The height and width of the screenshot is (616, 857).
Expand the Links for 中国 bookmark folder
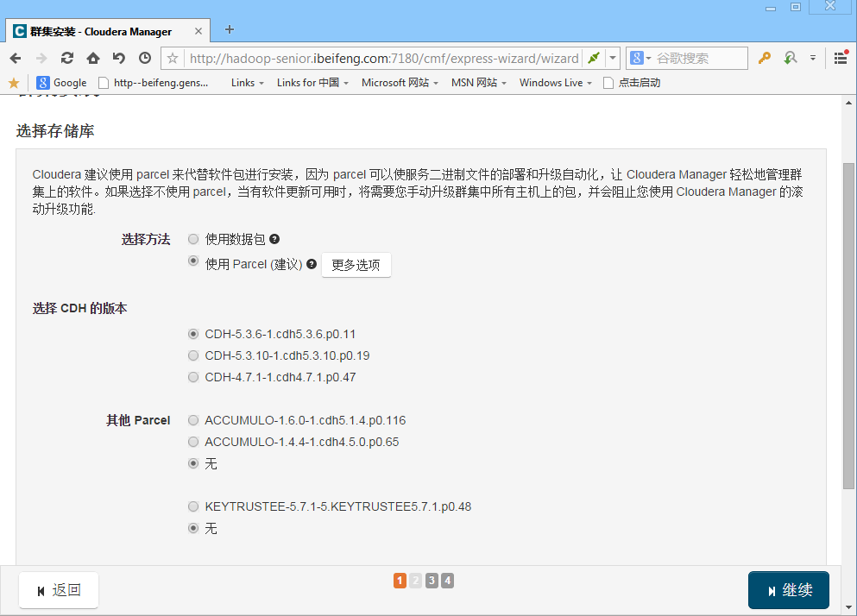(312, 83)
